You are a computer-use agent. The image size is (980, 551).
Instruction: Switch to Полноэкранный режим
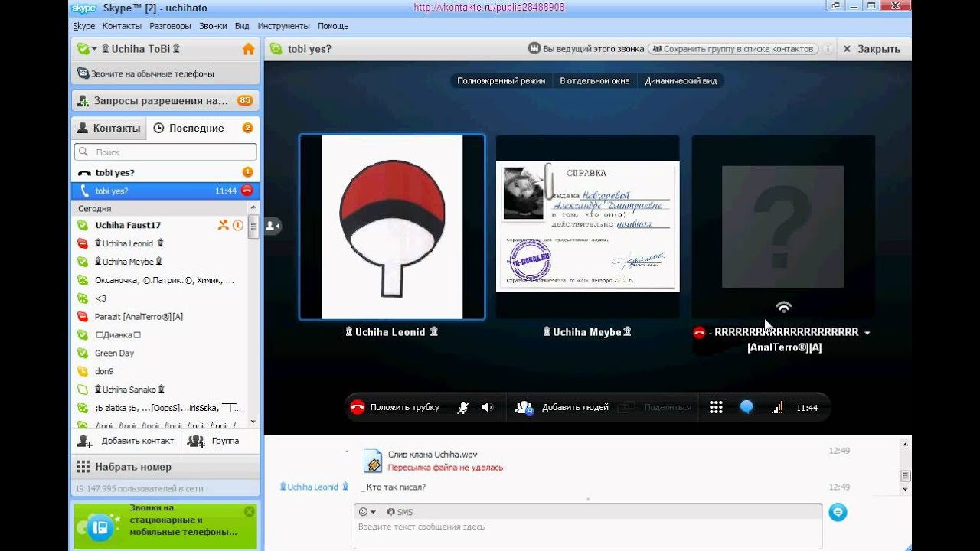tap(501, 80)
